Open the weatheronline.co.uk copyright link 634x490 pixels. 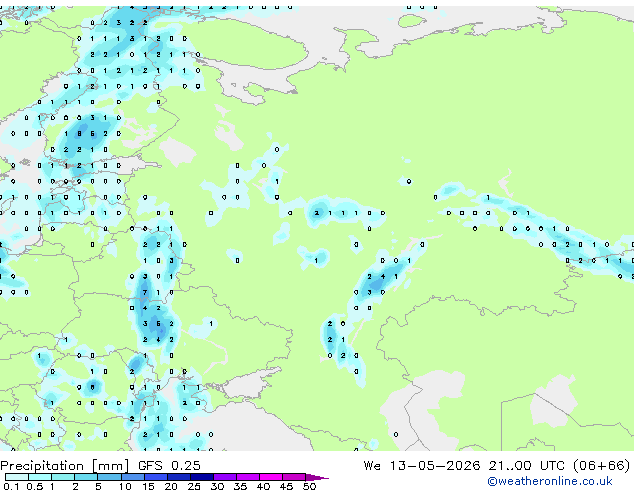pyautogui.click(x=550, y=481)
